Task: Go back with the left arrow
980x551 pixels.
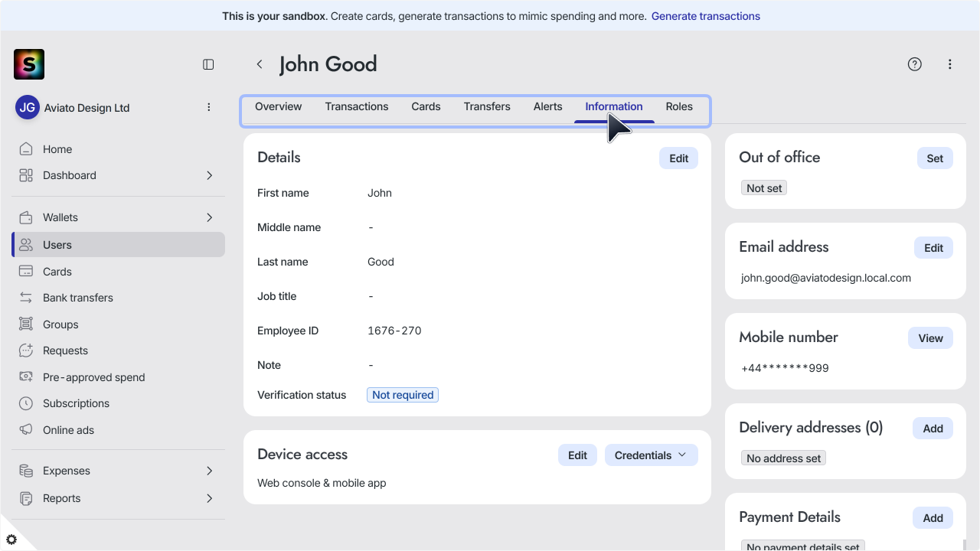Action: pyautogui.click(x=260, y=64)
